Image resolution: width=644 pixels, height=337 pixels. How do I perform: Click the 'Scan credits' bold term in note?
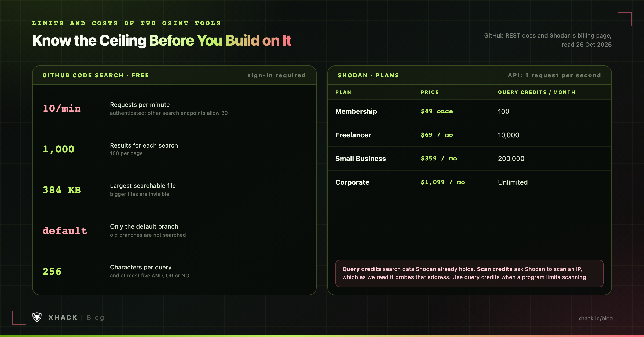click(x=495, y=269)
